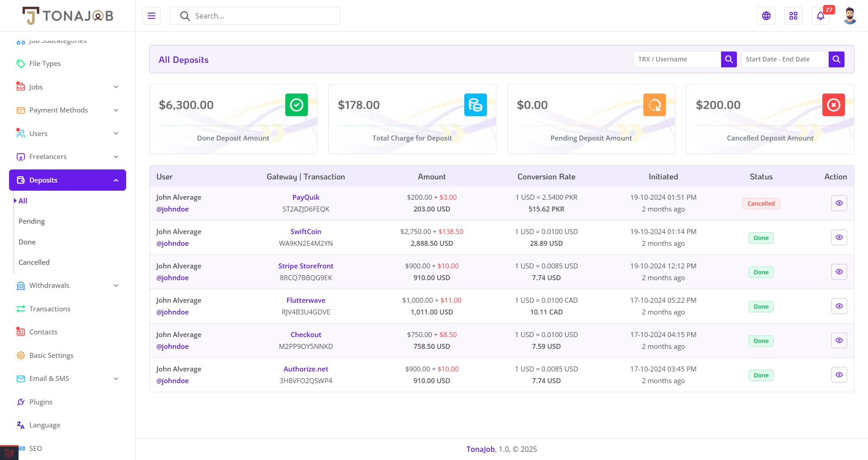Open the language globe icon
This screenshot has width=868, height=460.
point(766,16)
